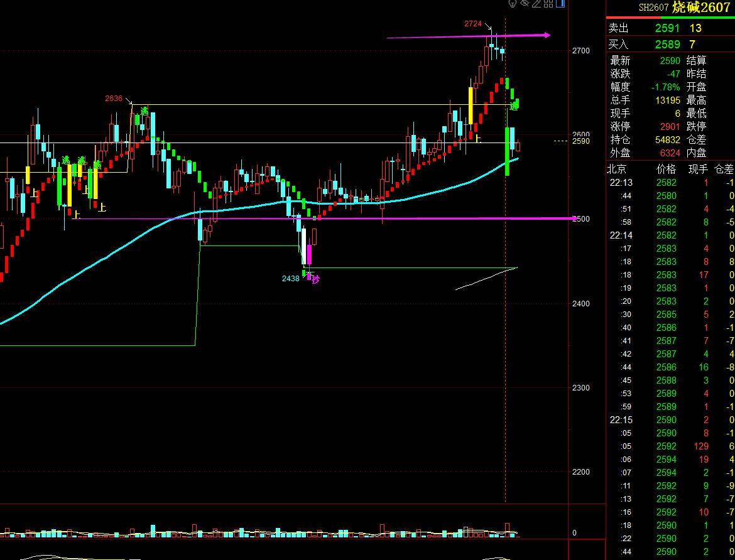Click the 北京 time column header
Viewport: 735px width, 560px height.
[616, 169]
